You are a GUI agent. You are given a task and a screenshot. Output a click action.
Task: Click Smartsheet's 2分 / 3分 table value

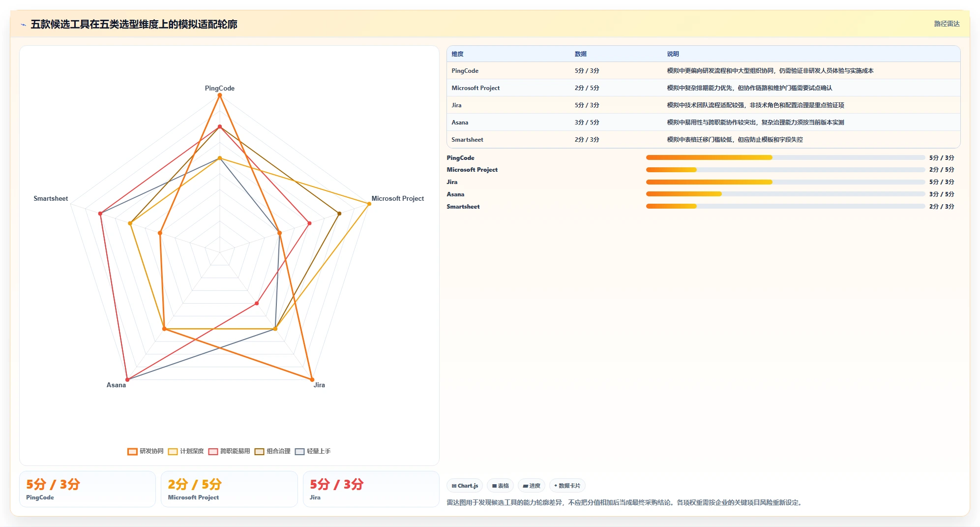[587, 140]
